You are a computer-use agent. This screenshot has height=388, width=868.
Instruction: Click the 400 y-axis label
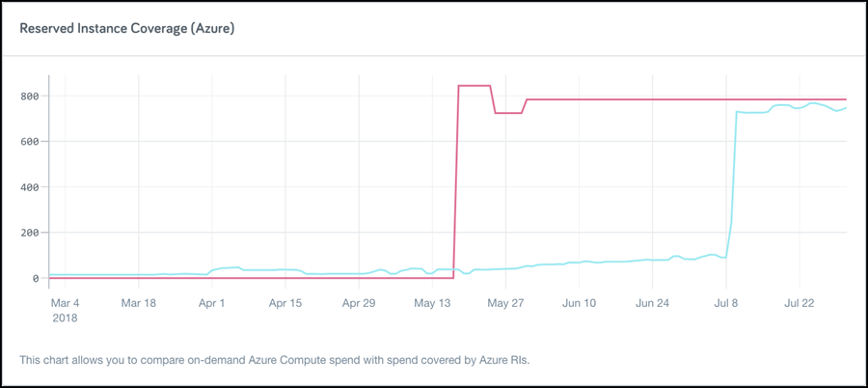coord(30,187)
